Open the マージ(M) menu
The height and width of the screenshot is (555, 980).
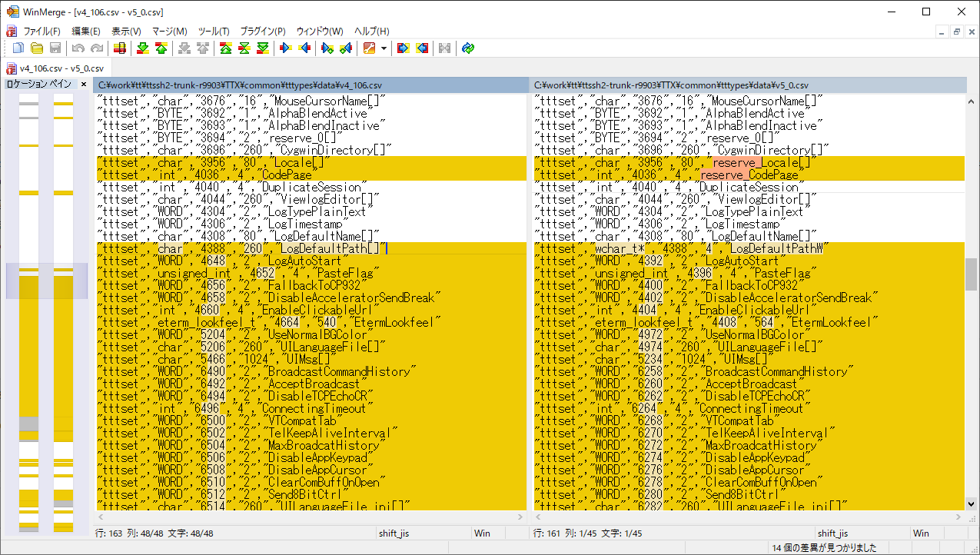click(169, 32)
